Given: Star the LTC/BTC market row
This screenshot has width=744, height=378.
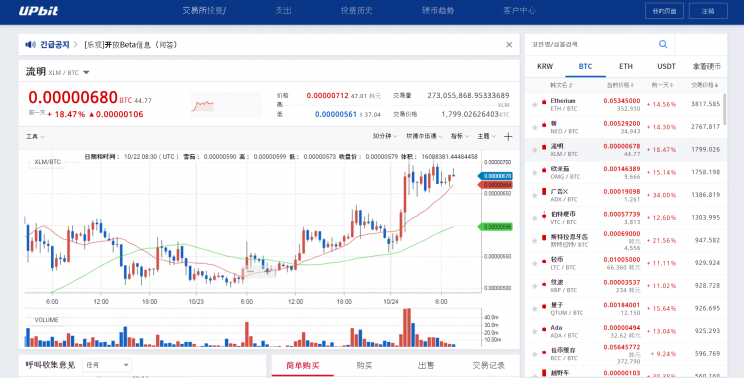Looking at the screenshot, I should pyautogui.click(x=535, y=263).
